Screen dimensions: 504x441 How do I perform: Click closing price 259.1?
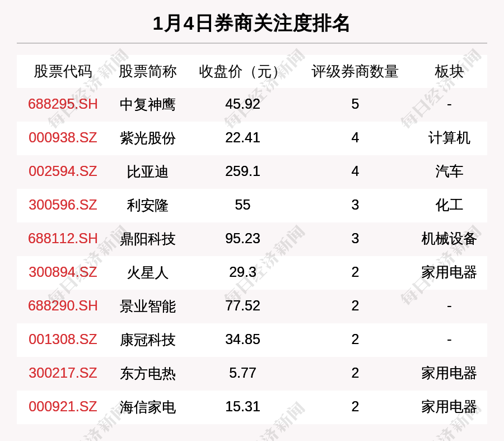coord(242,171)
